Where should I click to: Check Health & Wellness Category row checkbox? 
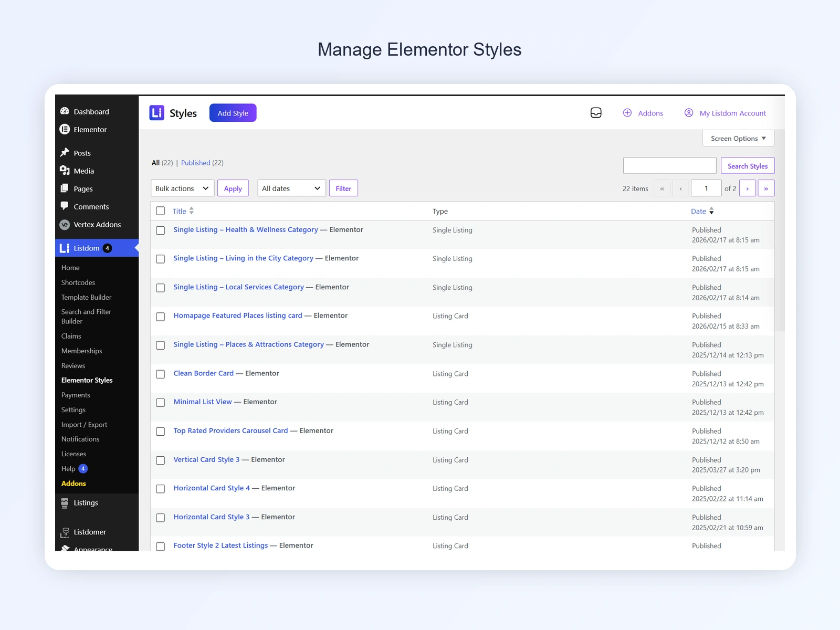[161, 230]
